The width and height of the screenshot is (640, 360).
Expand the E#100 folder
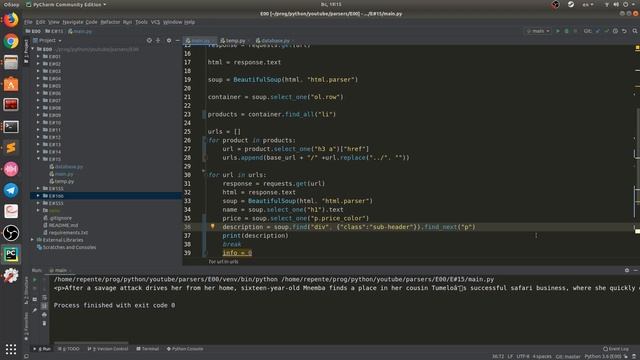pos(38,196)
